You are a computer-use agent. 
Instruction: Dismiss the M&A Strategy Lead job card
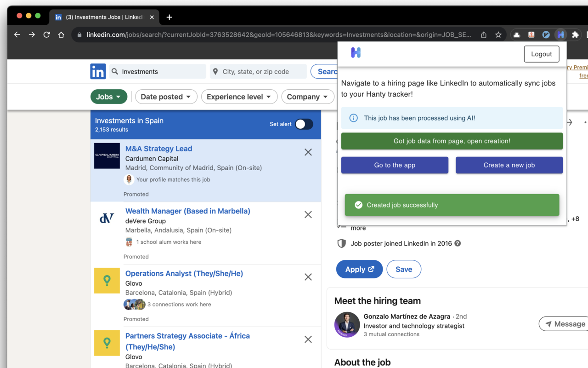click(x=308, y=152)
